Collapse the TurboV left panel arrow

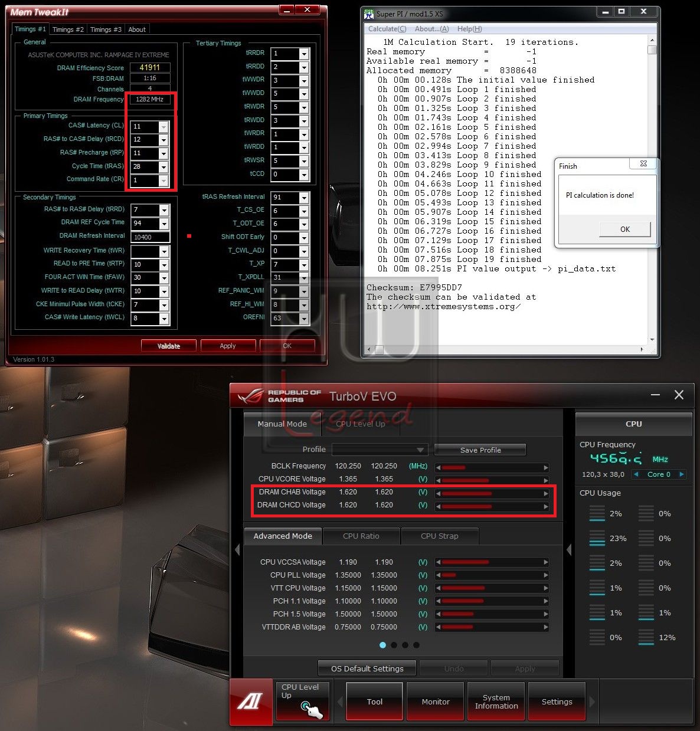coord(237,550)
